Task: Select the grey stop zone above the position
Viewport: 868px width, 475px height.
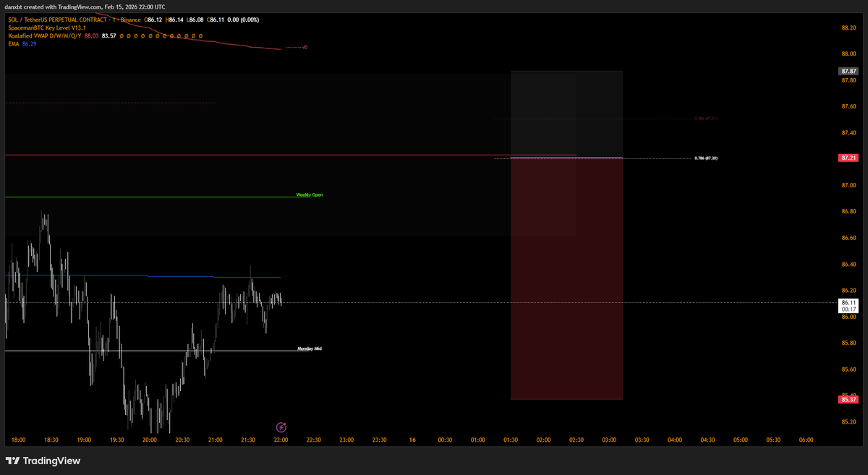Action: (x=566, y=114)
